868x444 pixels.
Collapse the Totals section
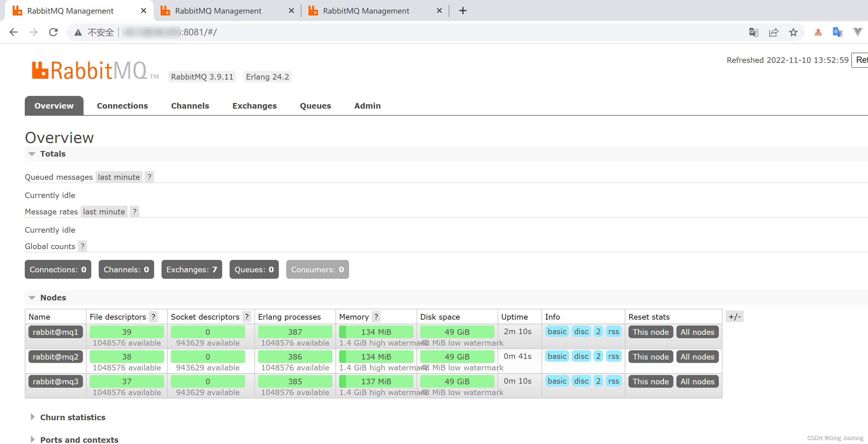point(53,153)
